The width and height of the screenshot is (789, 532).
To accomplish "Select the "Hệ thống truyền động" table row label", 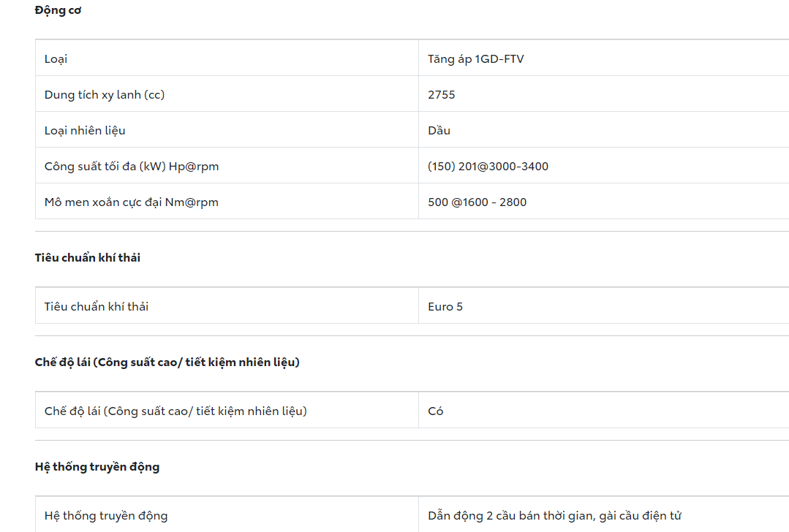I will click(x=106, y=516).
